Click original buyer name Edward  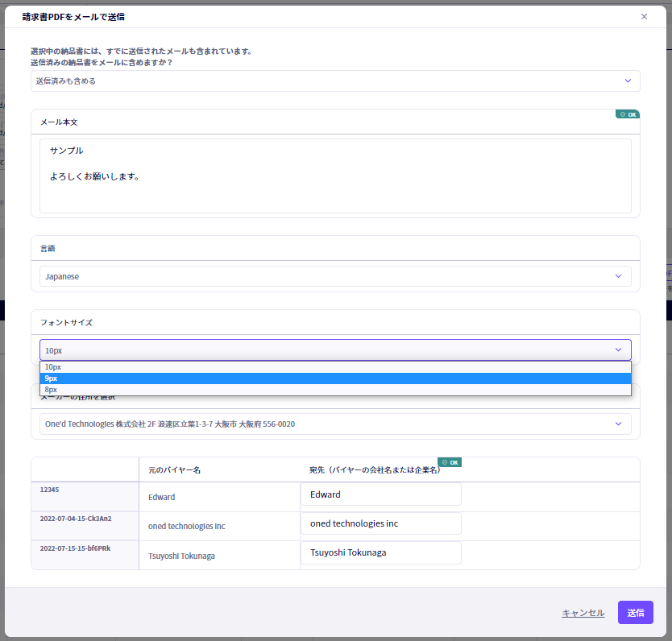coord(162,497)
